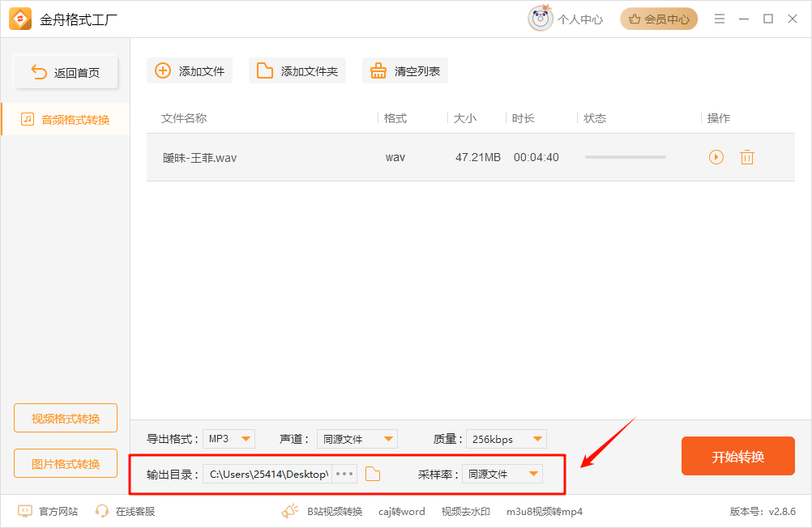Maximize the window
This screenshot has height=528, width=812.
(x=768, y=19)
